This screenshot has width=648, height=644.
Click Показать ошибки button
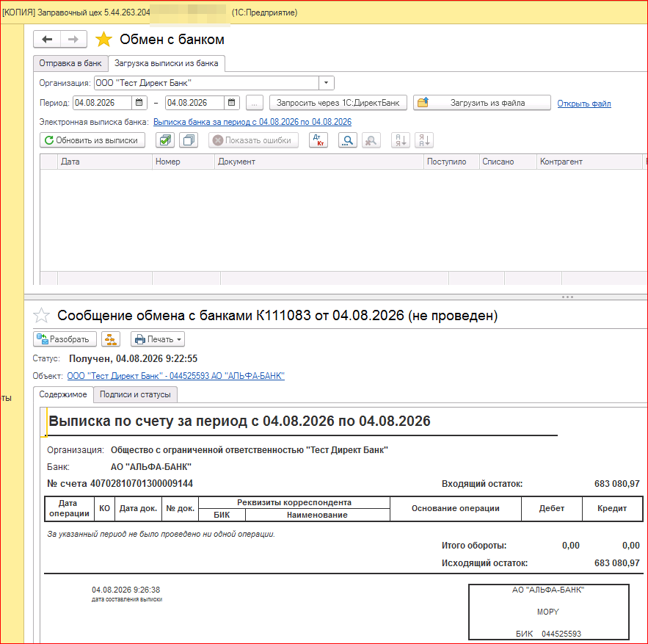pos(253,140)
